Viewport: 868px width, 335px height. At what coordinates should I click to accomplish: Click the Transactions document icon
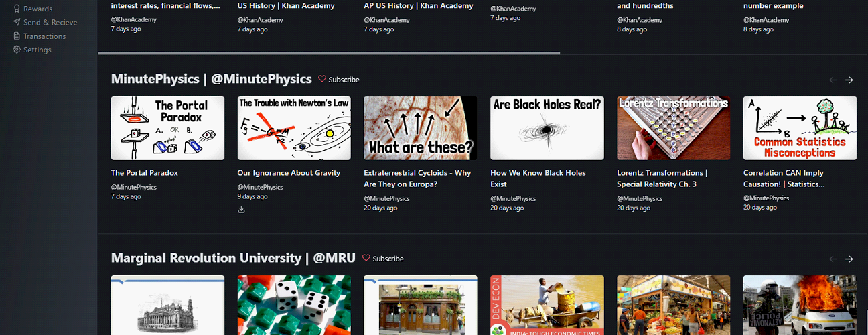[17, 36]
